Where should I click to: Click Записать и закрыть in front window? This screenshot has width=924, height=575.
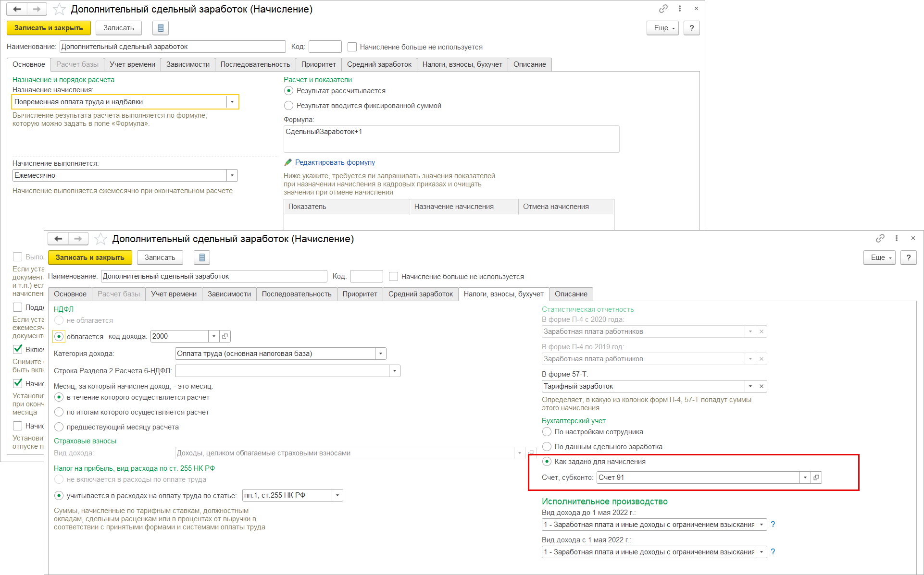[90, 257]
